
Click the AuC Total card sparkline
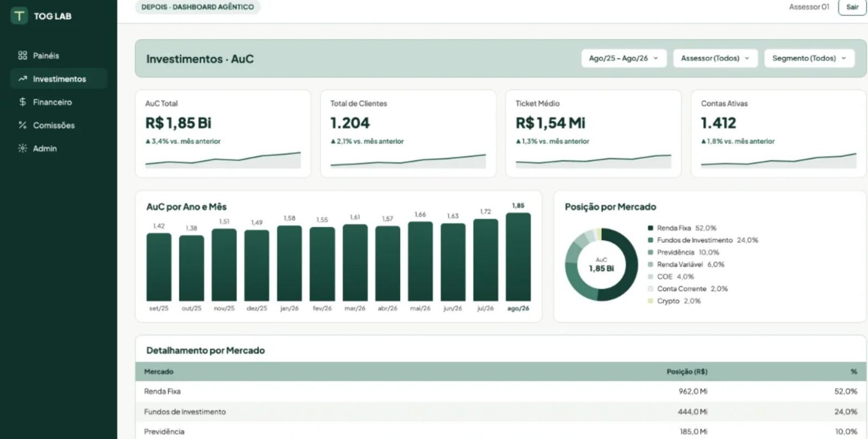point(223,160)
